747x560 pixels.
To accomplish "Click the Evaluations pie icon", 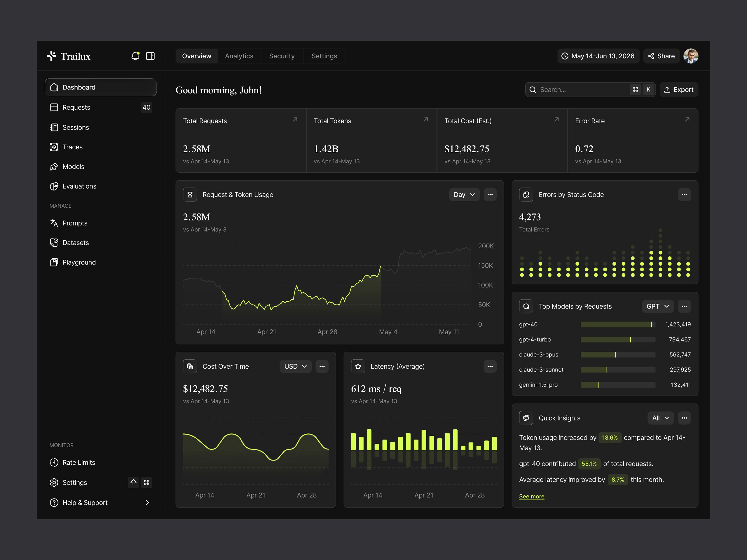I will tap(54, 186).
